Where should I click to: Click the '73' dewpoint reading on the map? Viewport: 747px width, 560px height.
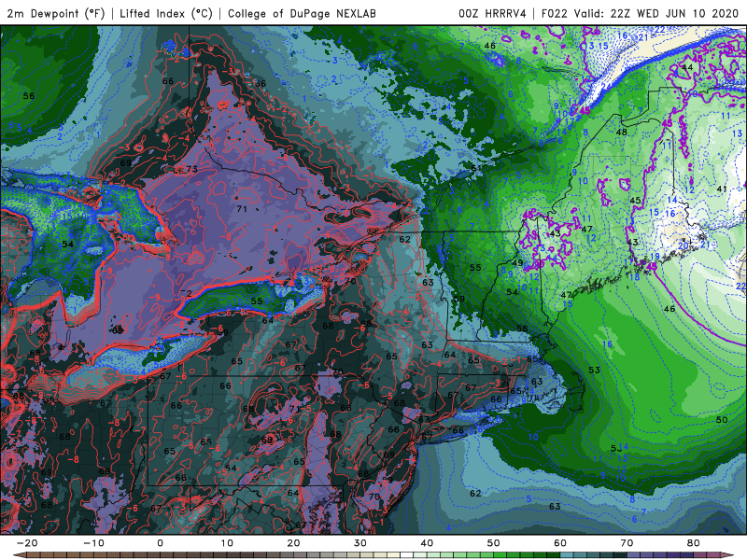[x=192, y=169]
